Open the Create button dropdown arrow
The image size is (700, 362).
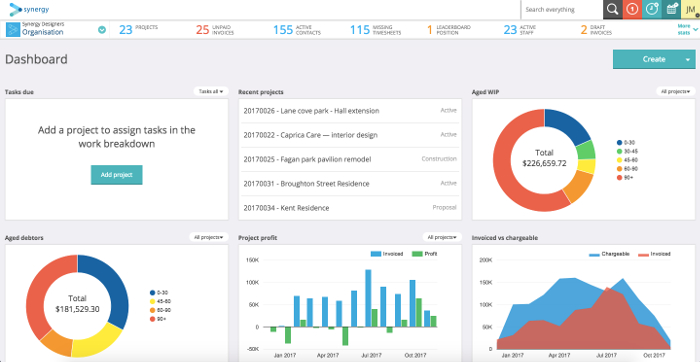coord(688,59)
